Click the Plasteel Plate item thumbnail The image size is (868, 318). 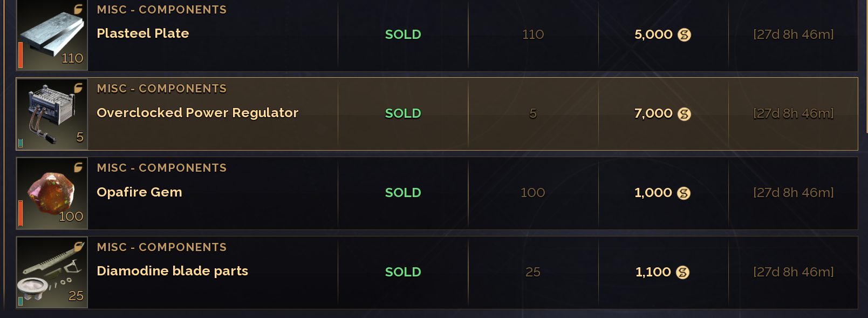point(52,36)
